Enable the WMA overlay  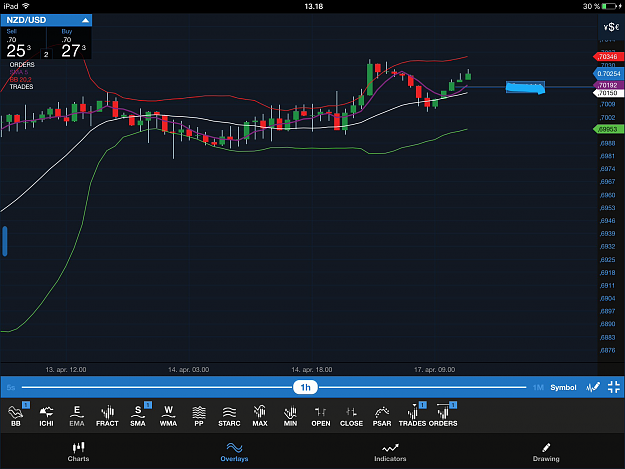pos(168,415)
